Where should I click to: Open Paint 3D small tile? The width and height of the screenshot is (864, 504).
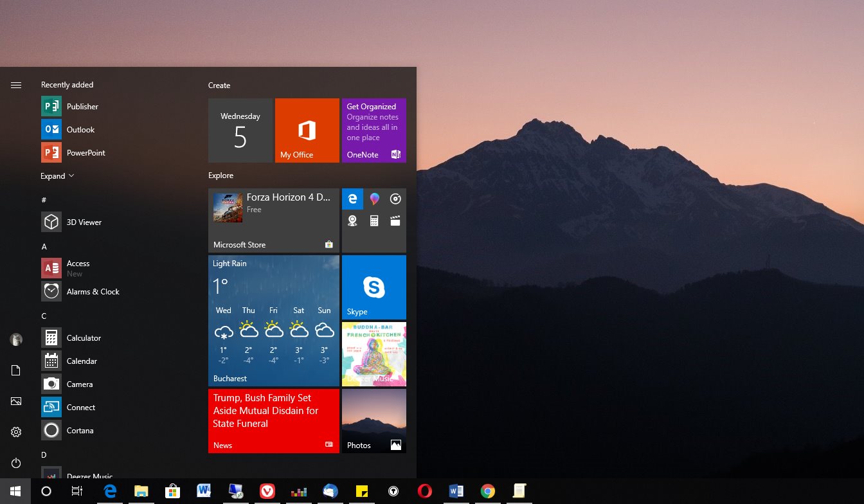point(374,199)
